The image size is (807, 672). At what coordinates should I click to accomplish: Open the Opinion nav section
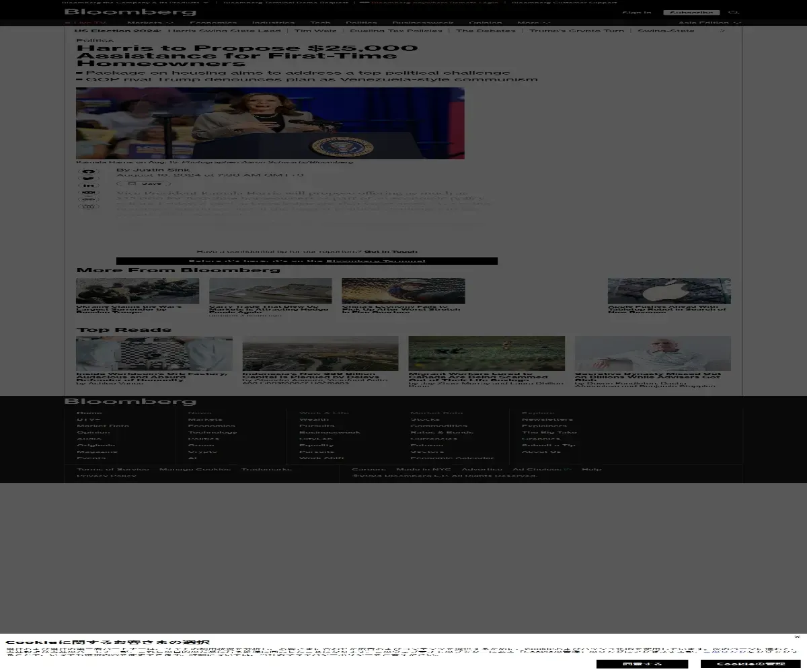coord(486,23)
